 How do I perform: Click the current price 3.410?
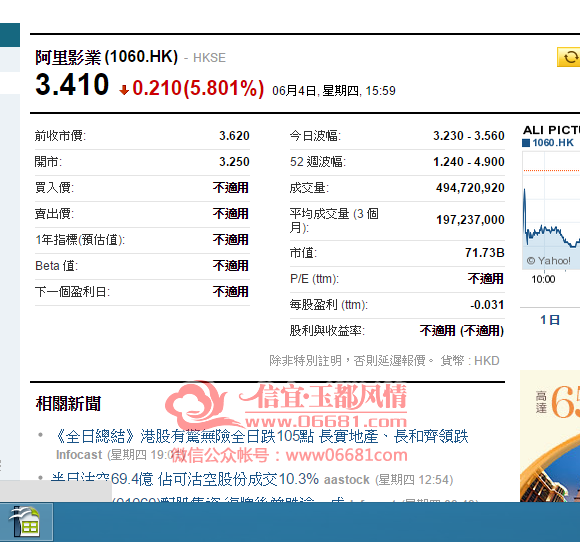pyautogui.click(x=72, y=85)
